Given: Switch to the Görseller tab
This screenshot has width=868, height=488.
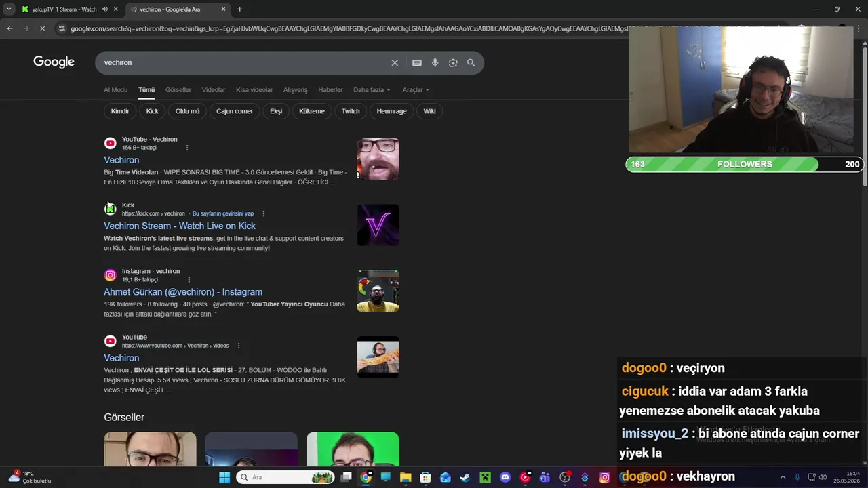Looking at the screenshot, I should [x=178, y=90].
